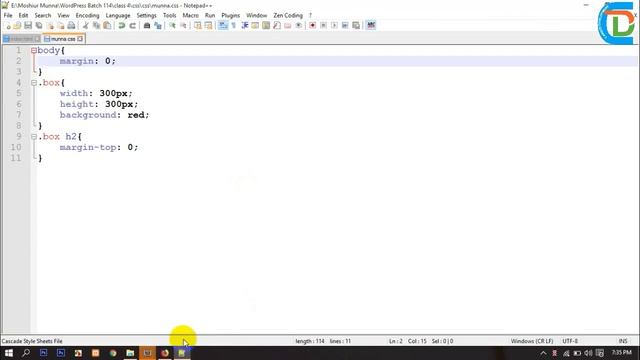
Task: Click Run Macro Multiple Times icon
Action: click(x=345, y=26)
